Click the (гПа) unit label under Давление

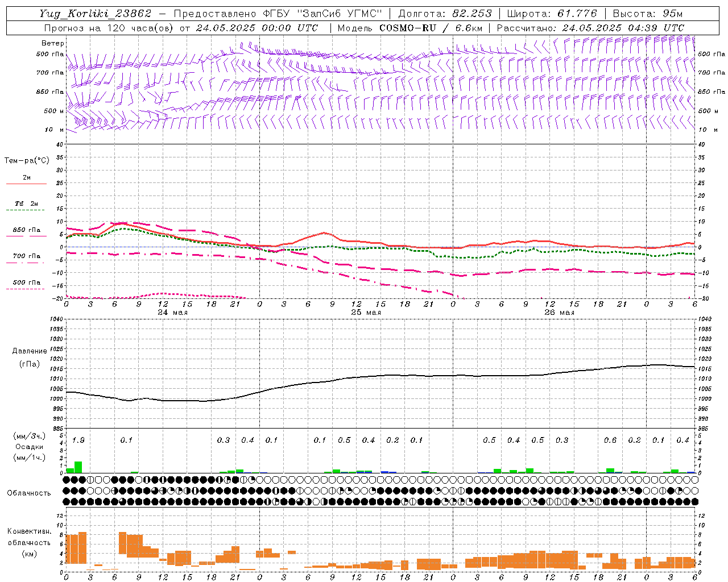tap(30, 364)
